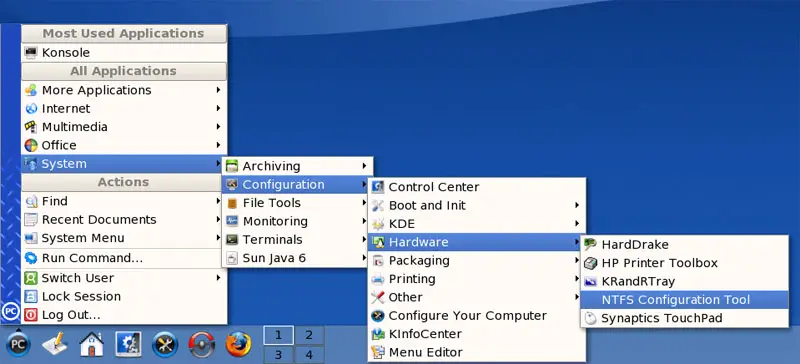The height and width of the screenshot is (364, 800).
Task: Click the red Log Out icon
Action: click(x=31, y=314)
